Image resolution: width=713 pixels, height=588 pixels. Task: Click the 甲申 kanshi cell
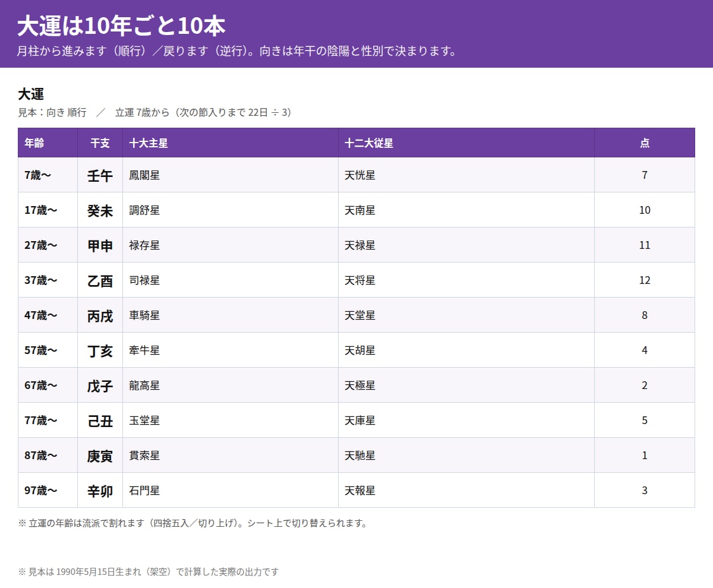tap(100, 245)
